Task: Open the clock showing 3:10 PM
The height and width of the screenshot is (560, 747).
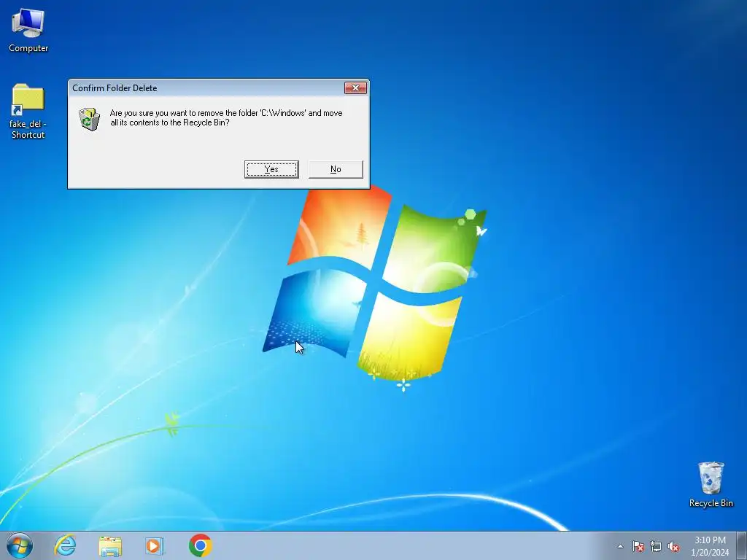Action: coord(710,546)
